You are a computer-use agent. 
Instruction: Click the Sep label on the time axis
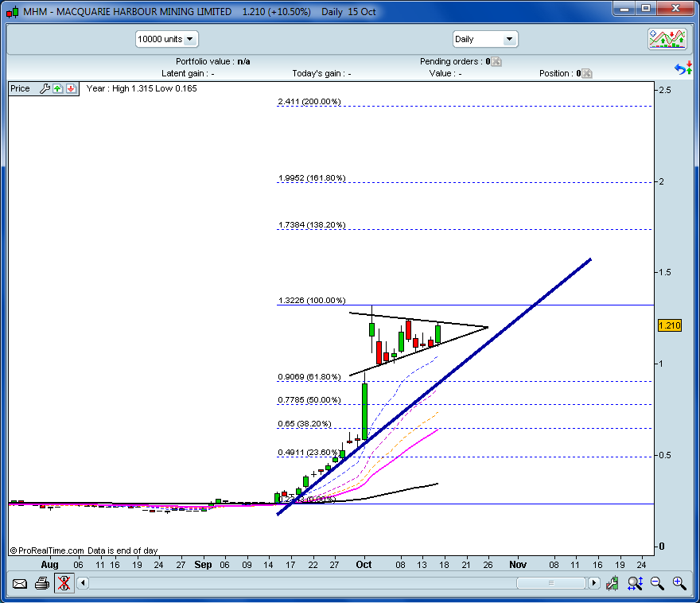coord(203,565)
